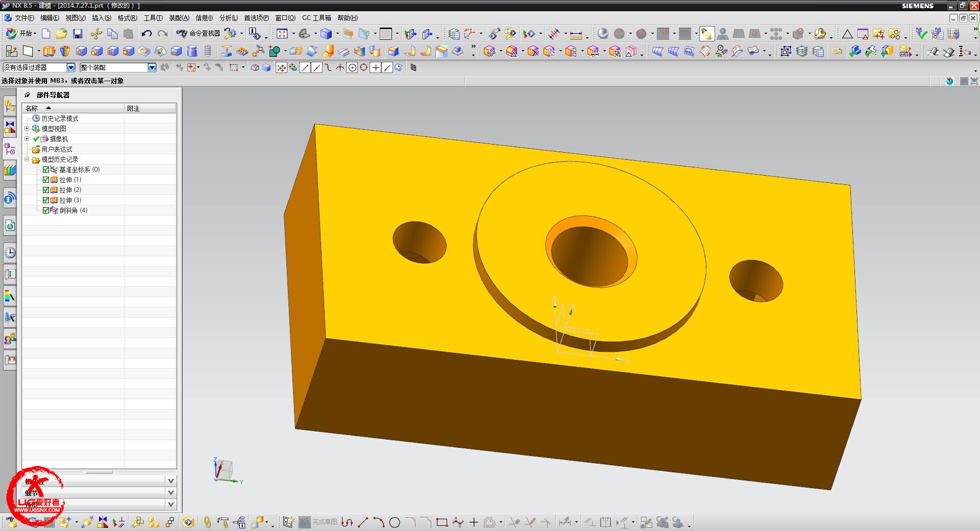This screenshot has height=531, width=980.
Task: Select the sketch point plus tool
Action: [474, 522]
